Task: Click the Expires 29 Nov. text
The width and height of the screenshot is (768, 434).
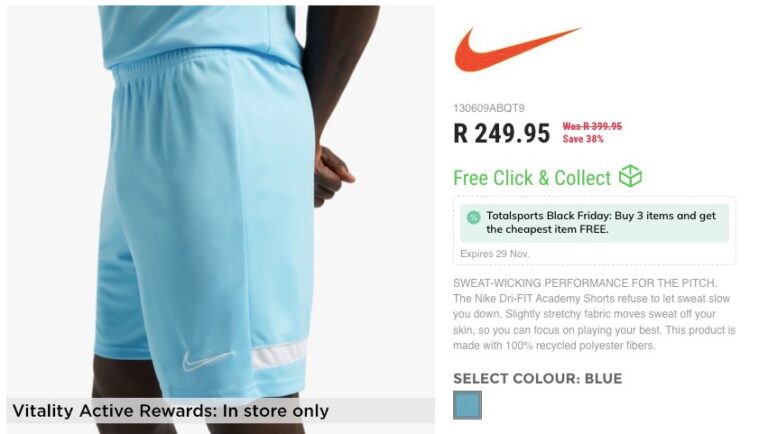Action: [x=495, y=254]
